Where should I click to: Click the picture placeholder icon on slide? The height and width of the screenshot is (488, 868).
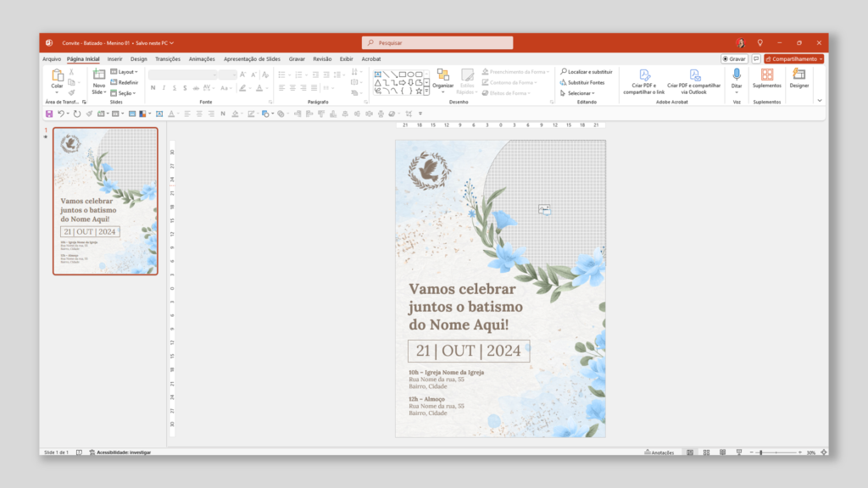pos(544,209)
